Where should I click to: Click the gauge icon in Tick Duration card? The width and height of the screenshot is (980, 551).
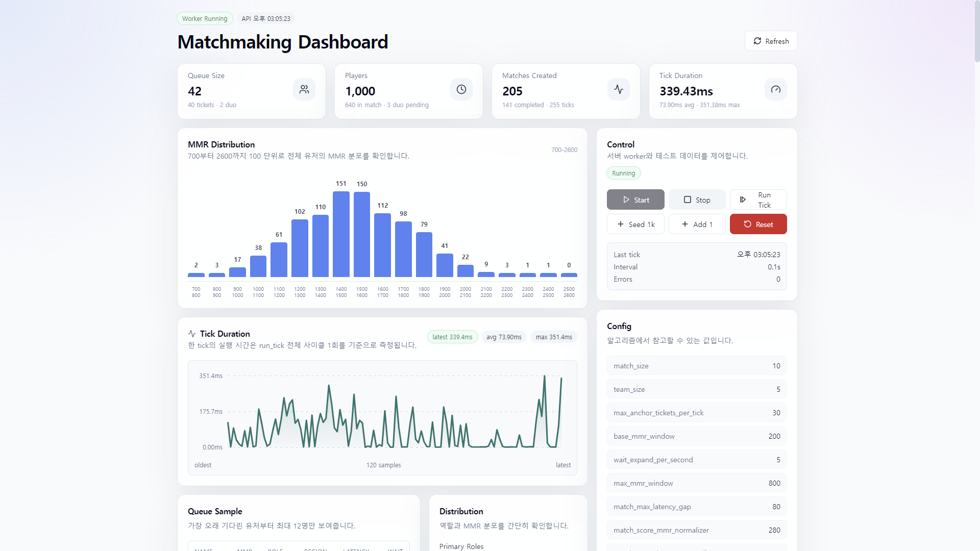click(776, 89)
